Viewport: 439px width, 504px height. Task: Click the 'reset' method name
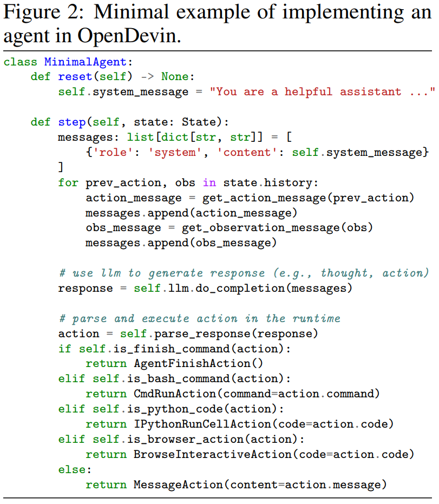click(75, 77)
